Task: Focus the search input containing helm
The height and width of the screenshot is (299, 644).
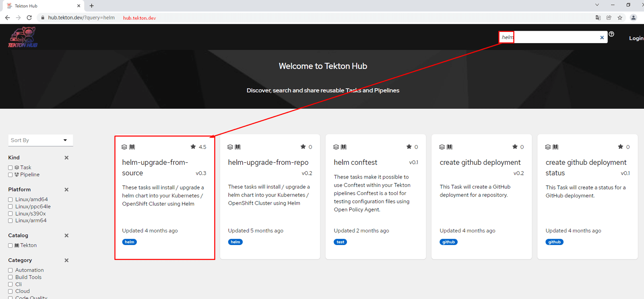Action: pos(553,37)
